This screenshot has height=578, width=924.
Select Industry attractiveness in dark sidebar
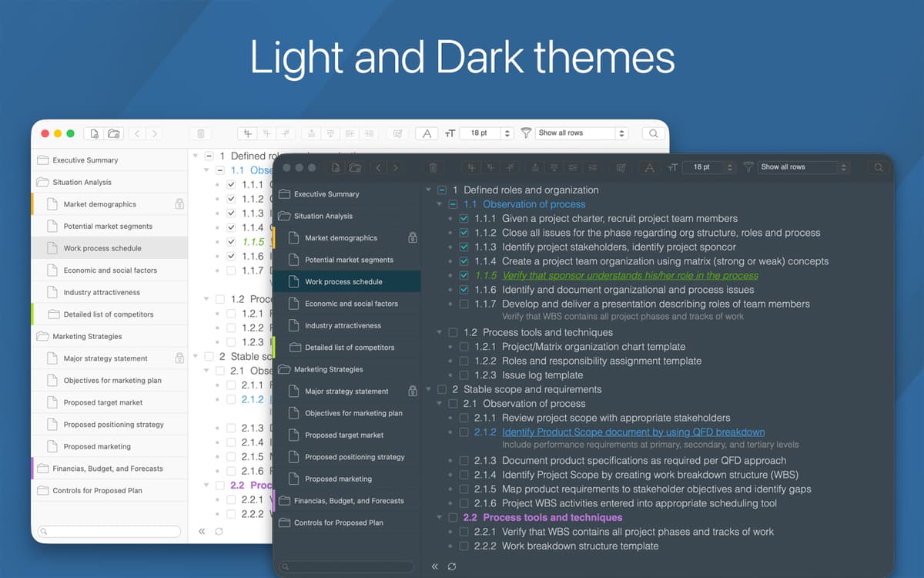(343, 325)
